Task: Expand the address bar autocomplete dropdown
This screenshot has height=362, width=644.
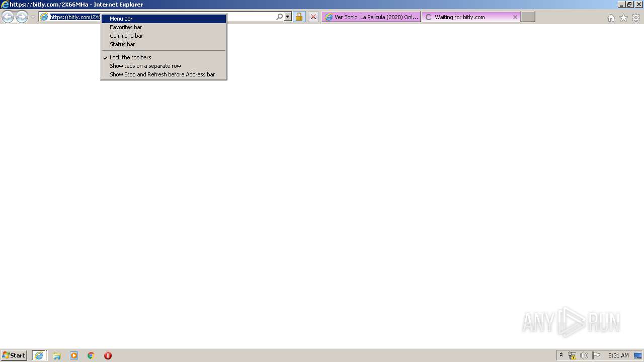Action: (x=288, y=17)
